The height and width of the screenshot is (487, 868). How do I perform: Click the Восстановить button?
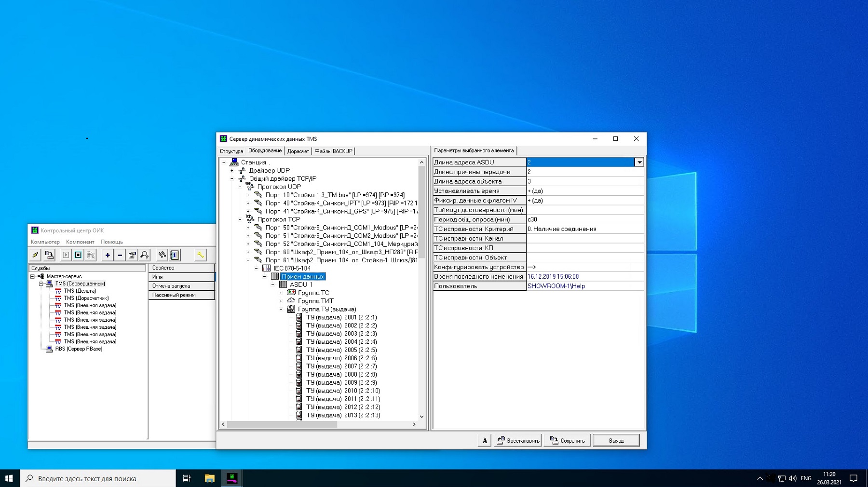coord(518,440)
